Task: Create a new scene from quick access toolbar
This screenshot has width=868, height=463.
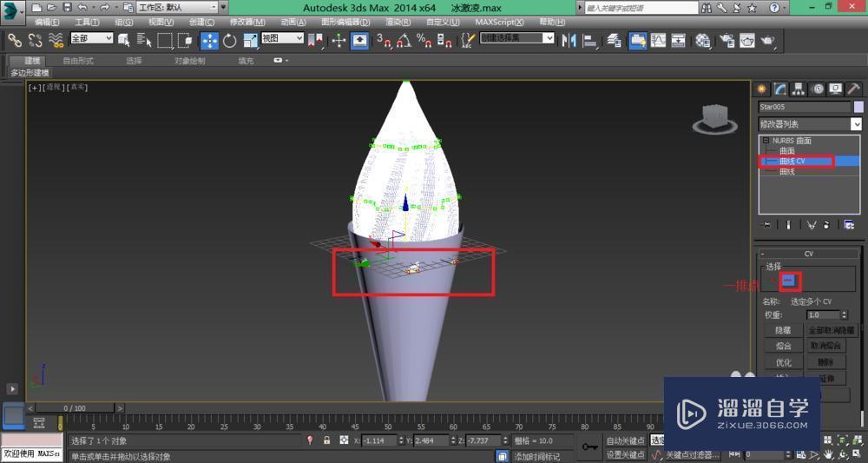Action: [36, 8]
